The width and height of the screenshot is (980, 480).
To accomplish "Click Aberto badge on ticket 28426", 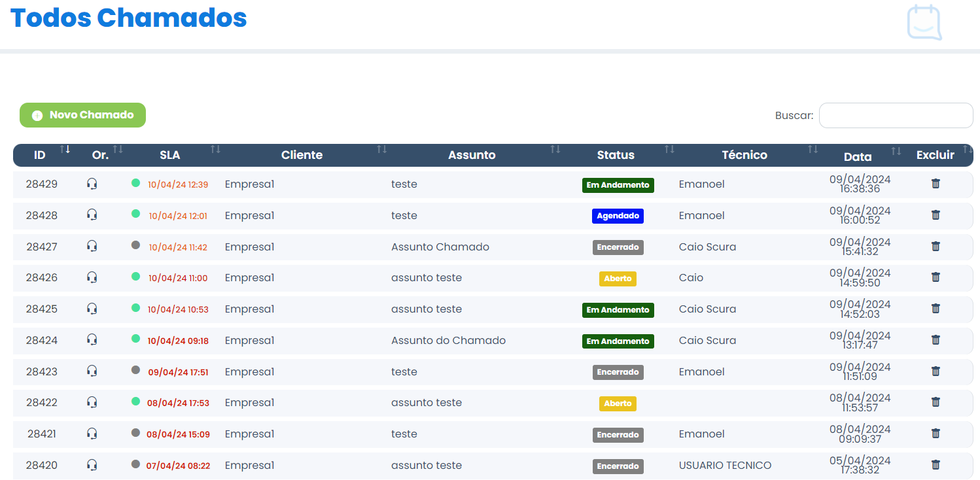I will tap(618, 279).
